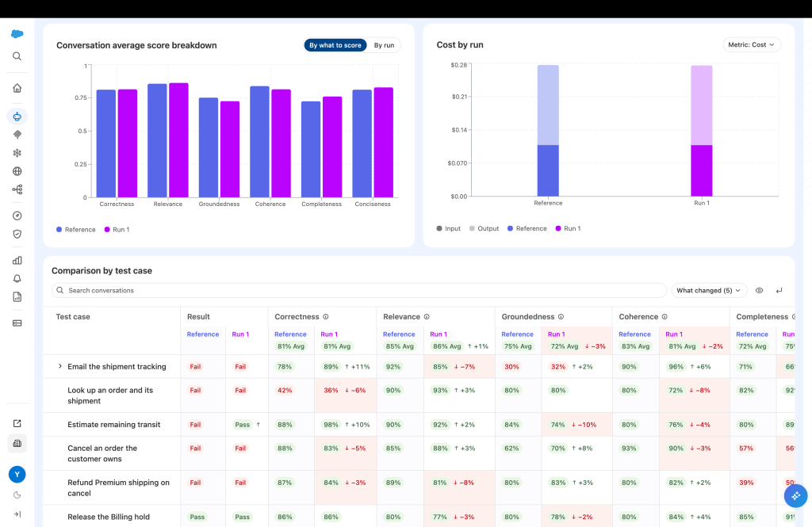
Task: Open 'Release the Billing hold' test case
Action: pos(109,517)
